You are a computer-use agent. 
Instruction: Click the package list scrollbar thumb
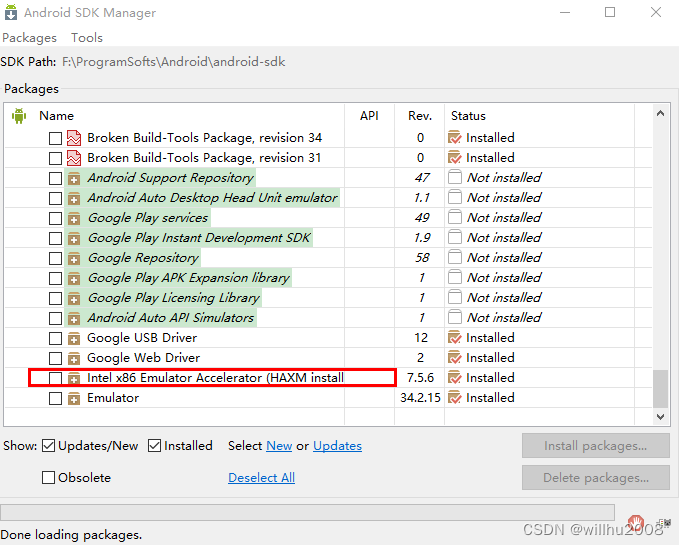660,388
